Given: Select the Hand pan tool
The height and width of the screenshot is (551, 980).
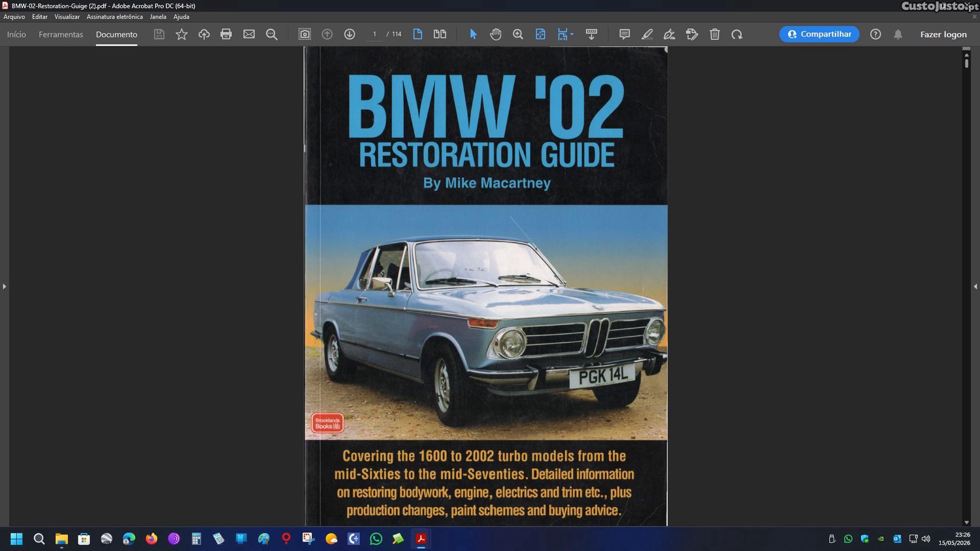Looking at the screenshot, I should [496, 34].
